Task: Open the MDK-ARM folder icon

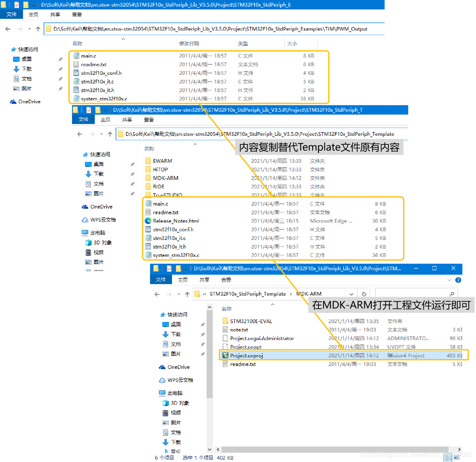Action: point(148,178)
